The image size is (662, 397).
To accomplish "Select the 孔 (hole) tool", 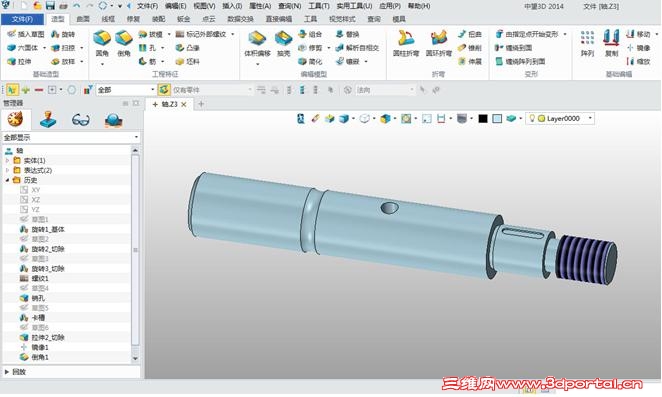I will (148, 48).
